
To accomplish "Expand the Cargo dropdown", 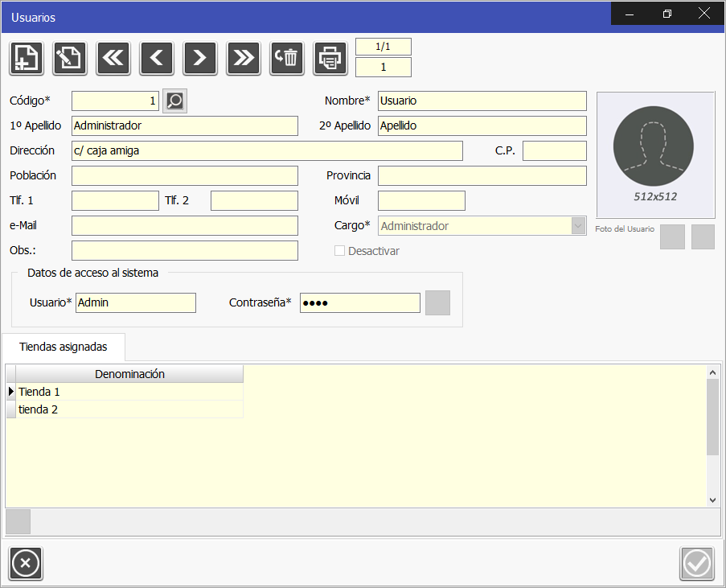I will click(x=578, y=226).
